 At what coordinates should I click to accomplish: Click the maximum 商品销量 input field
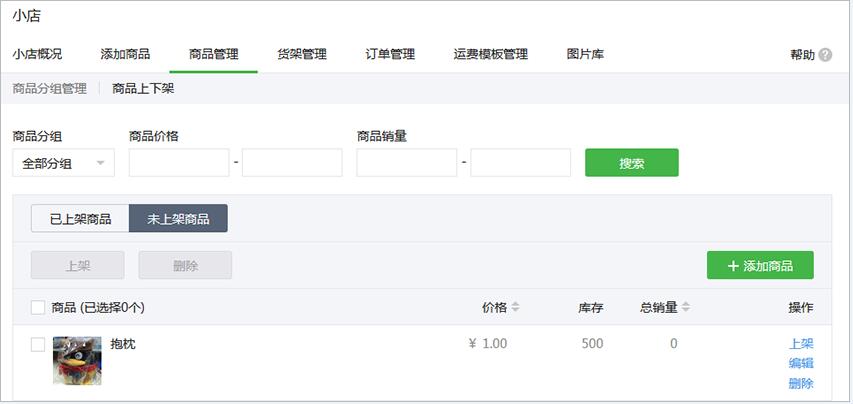pos(521,163)
